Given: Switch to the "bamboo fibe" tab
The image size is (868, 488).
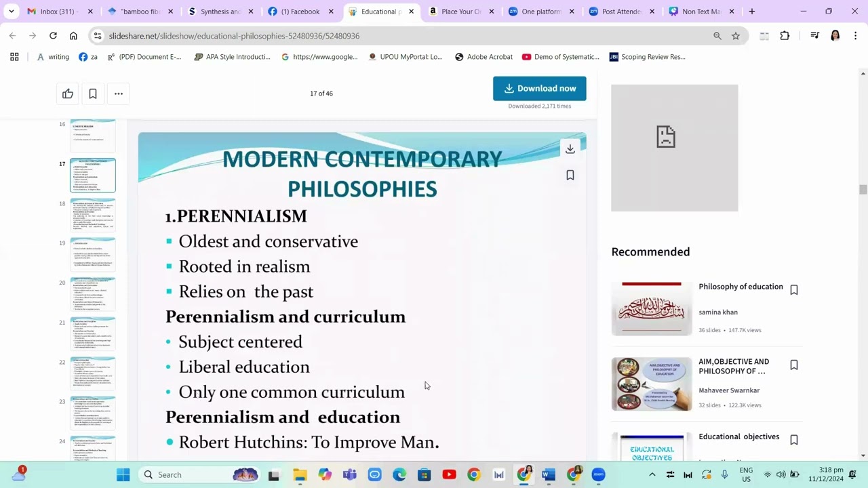Looking at the screenshot, I should (140, 12).
